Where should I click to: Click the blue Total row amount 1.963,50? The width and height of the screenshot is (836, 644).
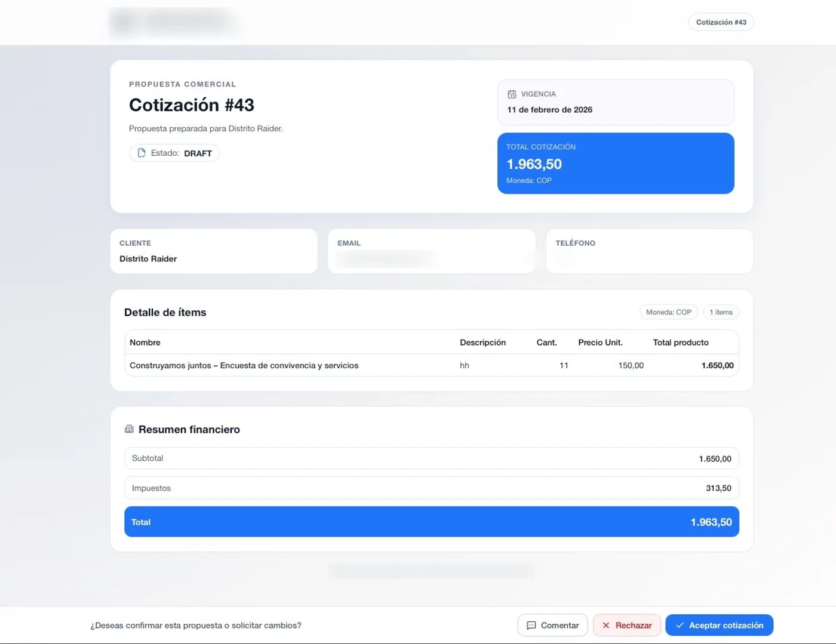(x=711, y=522)
